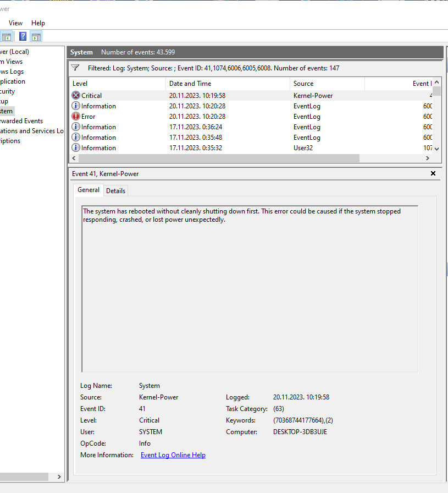
Task: Sort by the Date and Time column header
Action: (x=228, y=84)
